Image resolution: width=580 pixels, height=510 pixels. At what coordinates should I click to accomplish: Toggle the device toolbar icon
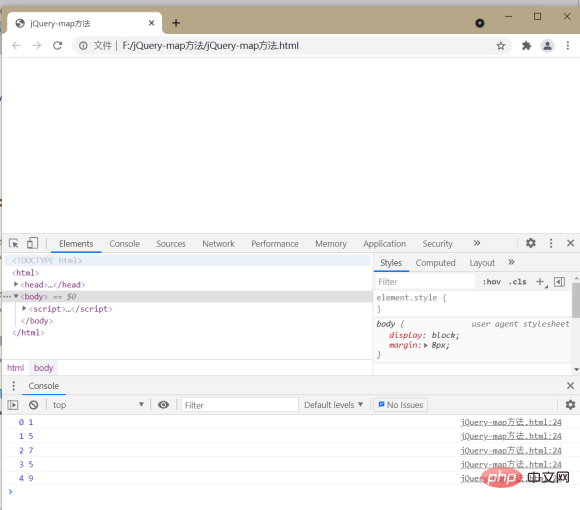click(33, 243)
